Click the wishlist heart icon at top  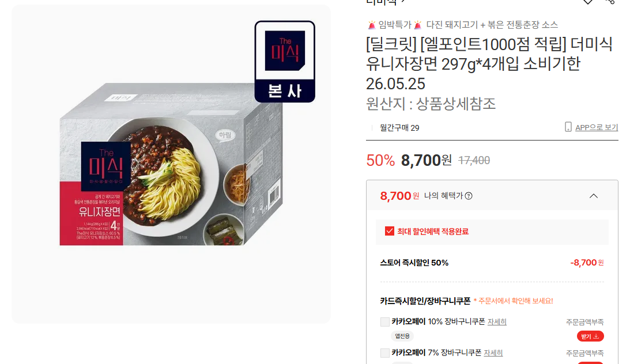pos(588,2)
